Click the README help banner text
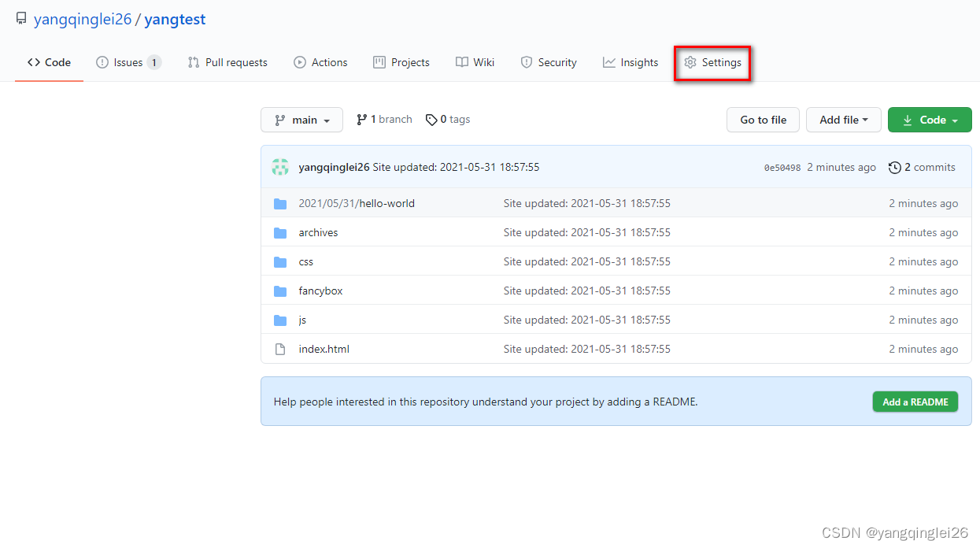 click(486, 402)
